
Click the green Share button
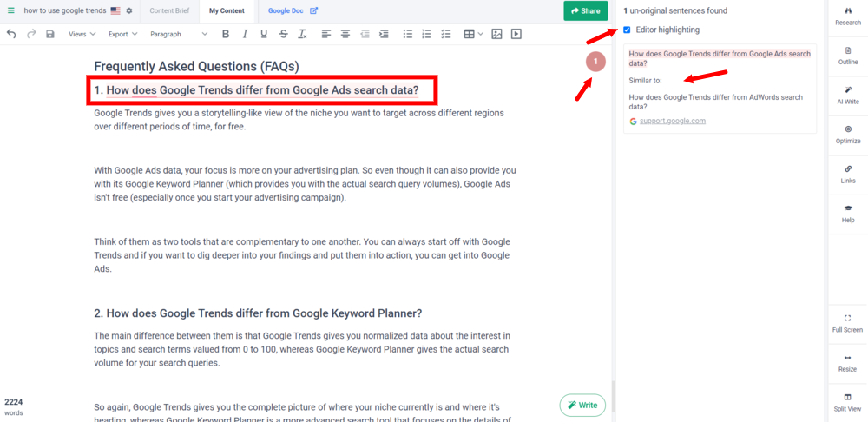point(585,10)
